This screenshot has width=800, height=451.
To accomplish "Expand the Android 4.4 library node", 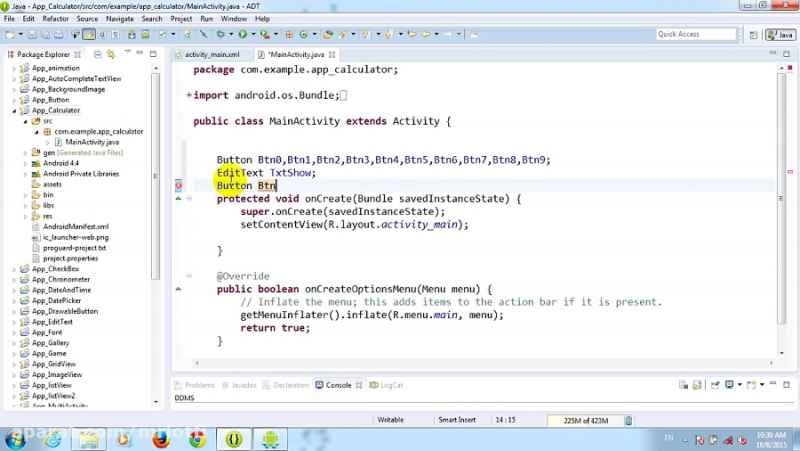I will [26, 164].
